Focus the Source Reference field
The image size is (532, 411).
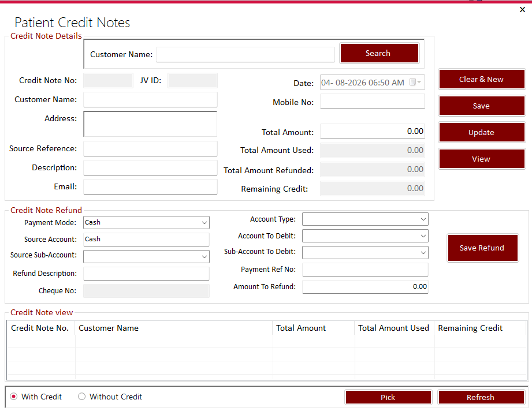click(150, 148)
